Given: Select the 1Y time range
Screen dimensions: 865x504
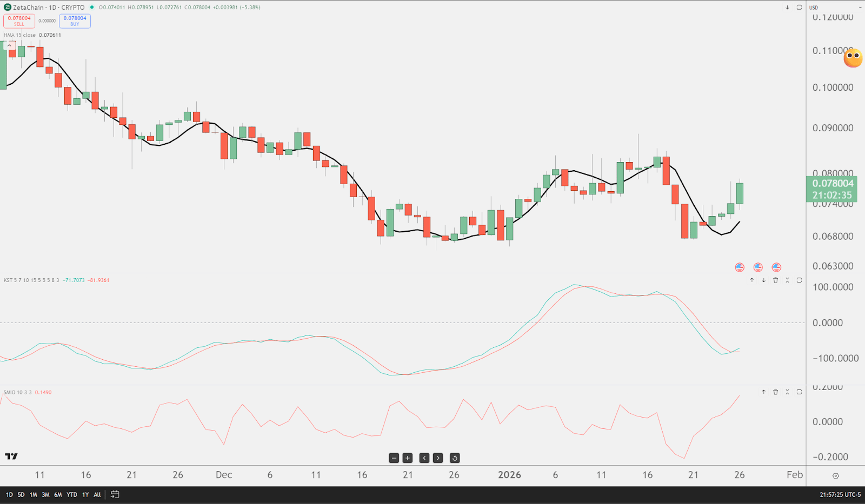Looking at the screenshot, I should pos(85,495).
